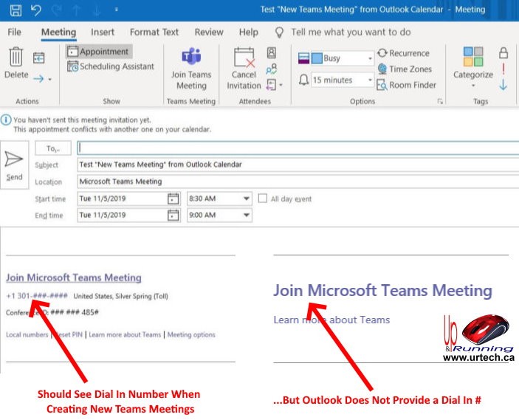Click the Show As color icon

(x=304, y=58)
